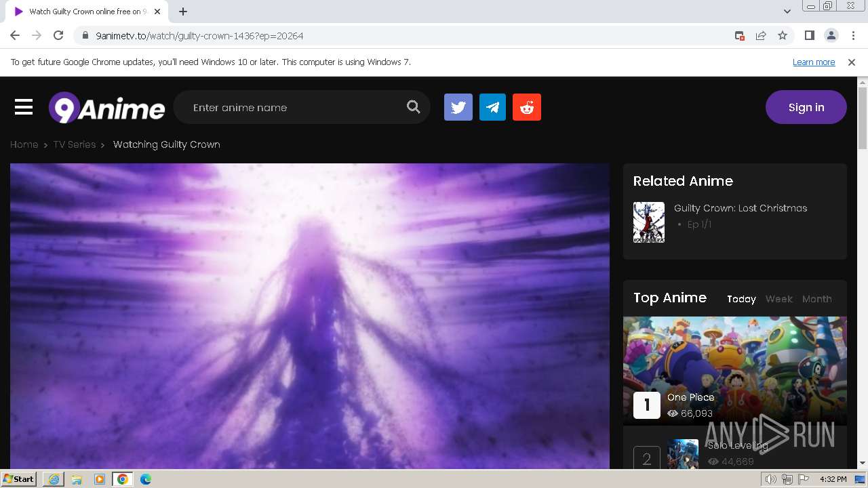Share this page icon in address bar
The height and width of the screenshot is (488, 868).
761,35
